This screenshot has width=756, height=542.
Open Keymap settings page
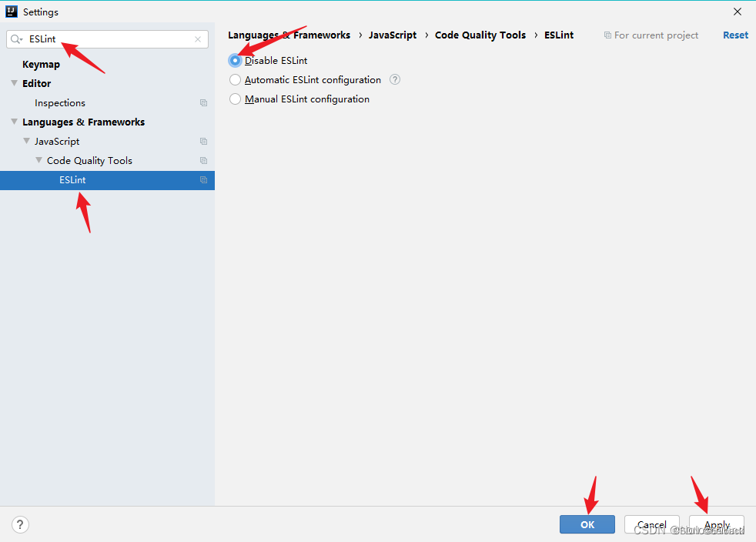[41, 64]
